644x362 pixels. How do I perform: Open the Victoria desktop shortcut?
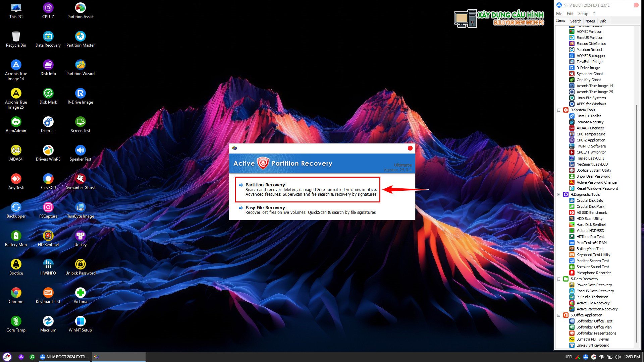click(x=80, y=295)
